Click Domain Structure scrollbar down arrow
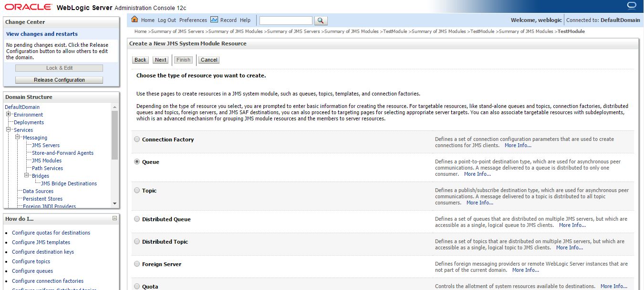 pyautogui.click(x=114, y=204)
